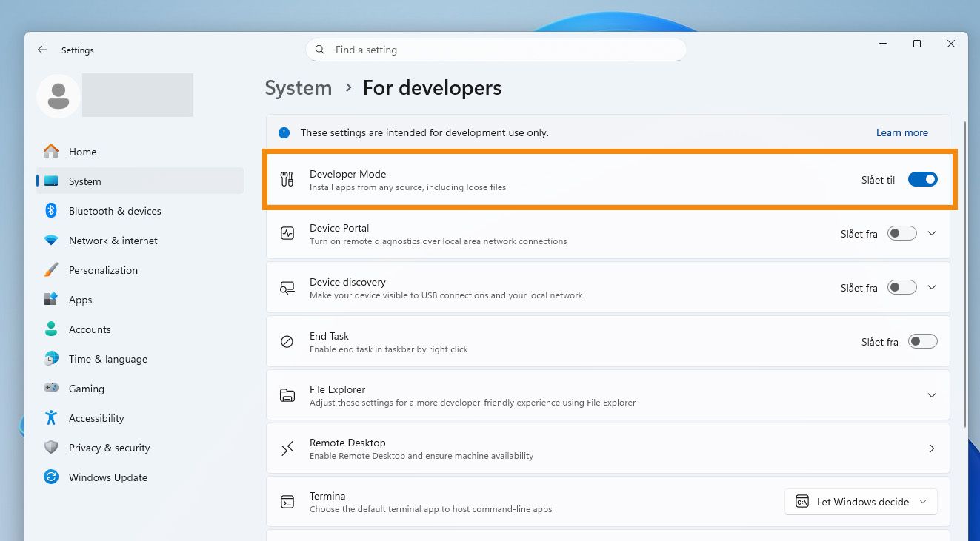
Task: Click the user profile avatar
Action: point(59,95)
